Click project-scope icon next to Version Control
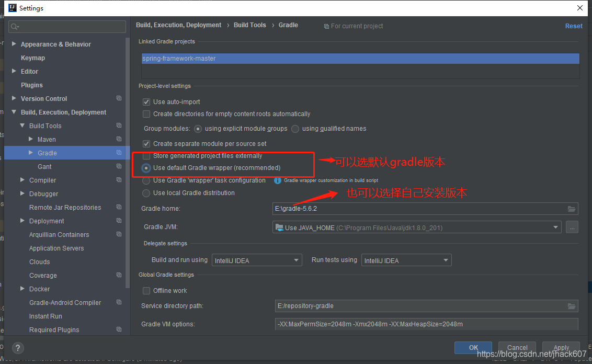592x364 pixels. (119, 98)
